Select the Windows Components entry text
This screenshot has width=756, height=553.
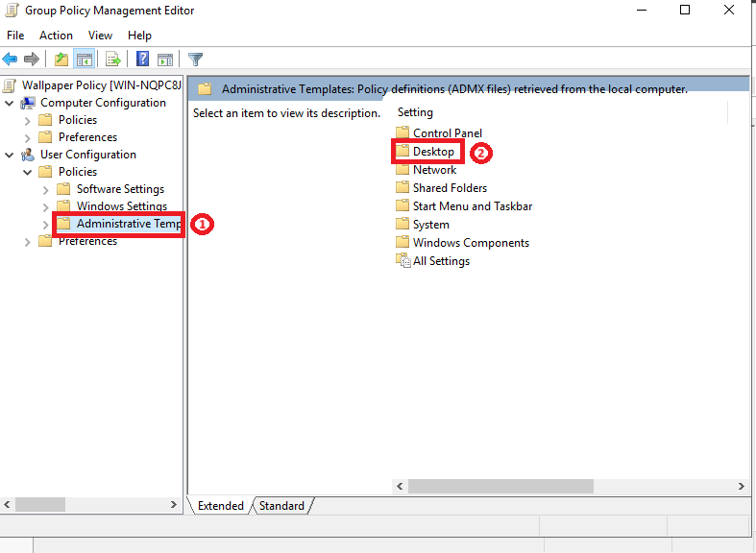click(x=471, y=243)
